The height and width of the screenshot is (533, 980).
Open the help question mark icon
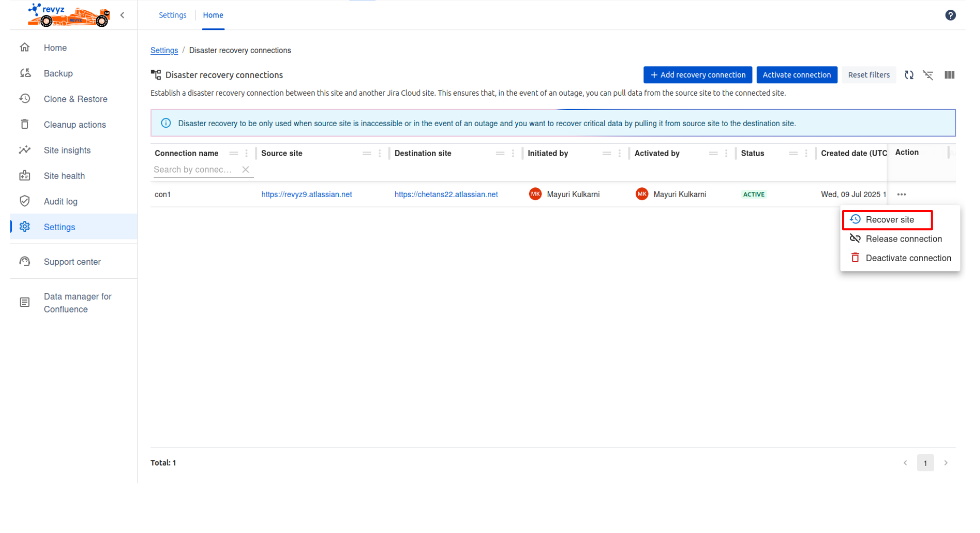[950, 15]
